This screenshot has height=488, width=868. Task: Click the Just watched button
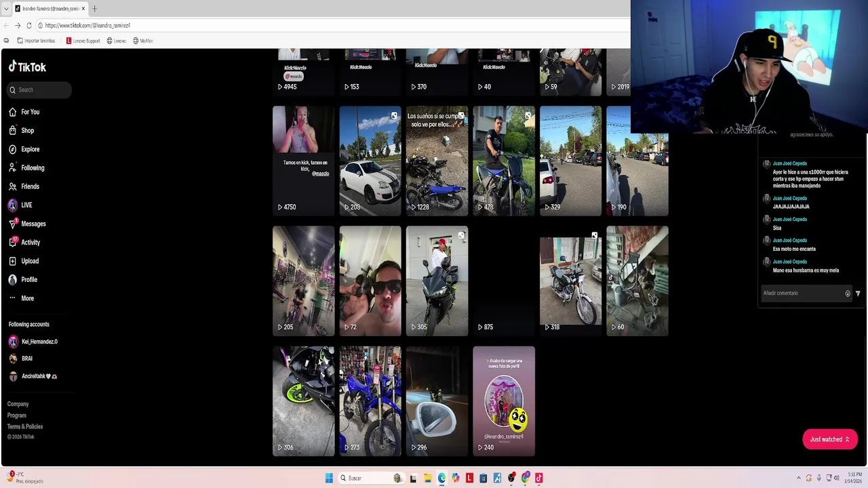[830, 439]
